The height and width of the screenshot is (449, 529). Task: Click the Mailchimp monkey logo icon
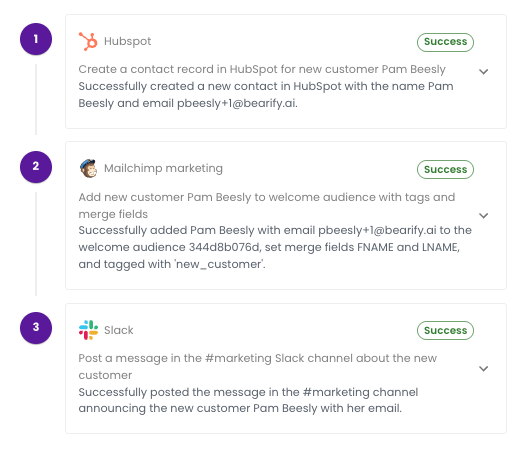tap(88, 168)
